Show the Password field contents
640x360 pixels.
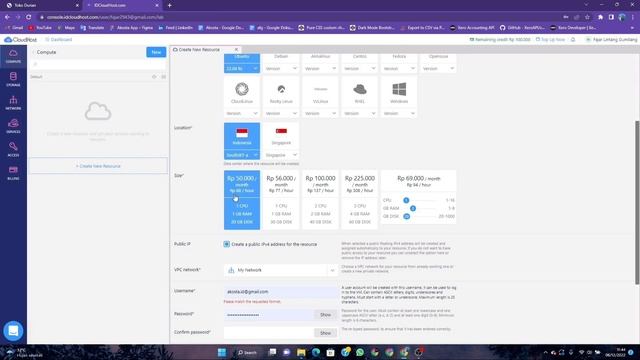coord(325,315)
